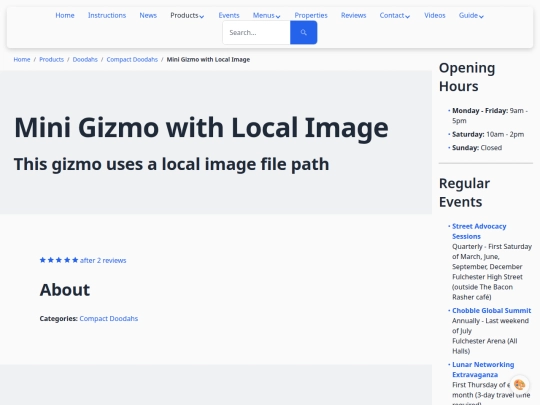Navigate to Events page

(229, 15)
